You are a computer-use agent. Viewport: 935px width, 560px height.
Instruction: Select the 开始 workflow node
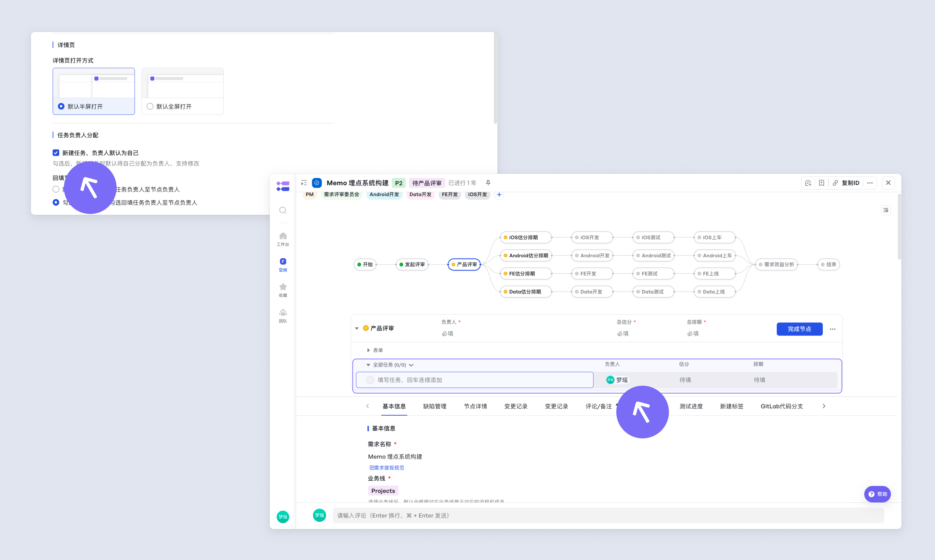point(365,265)
